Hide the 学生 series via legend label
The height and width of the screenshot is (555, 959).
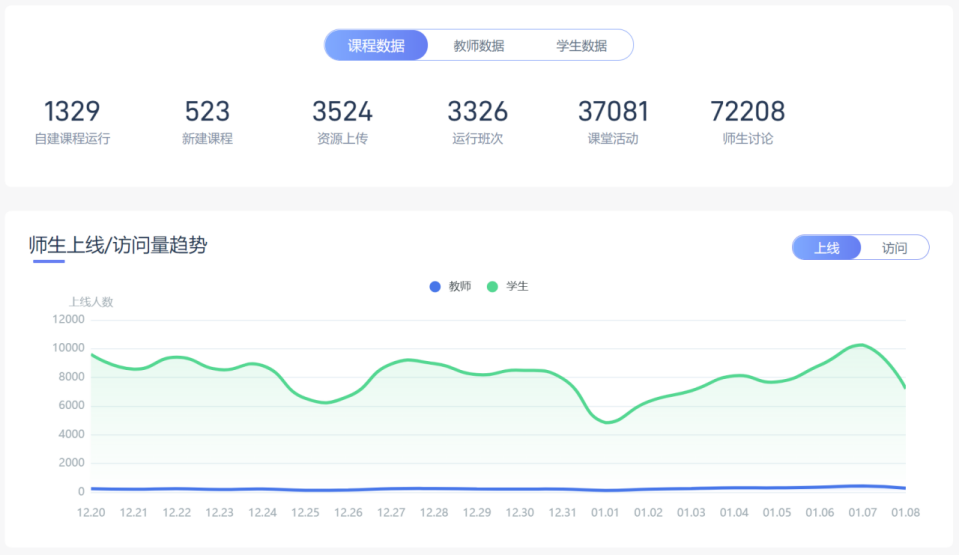coord(517,287)
